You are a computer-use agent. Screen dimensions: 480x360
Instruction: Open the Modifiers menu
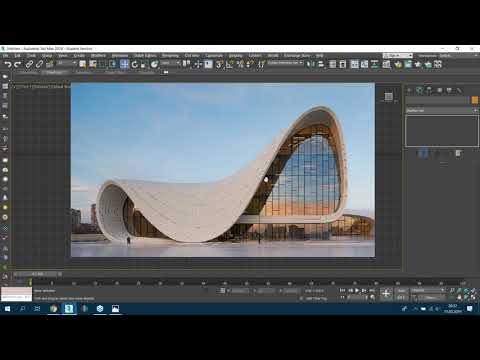98,55
